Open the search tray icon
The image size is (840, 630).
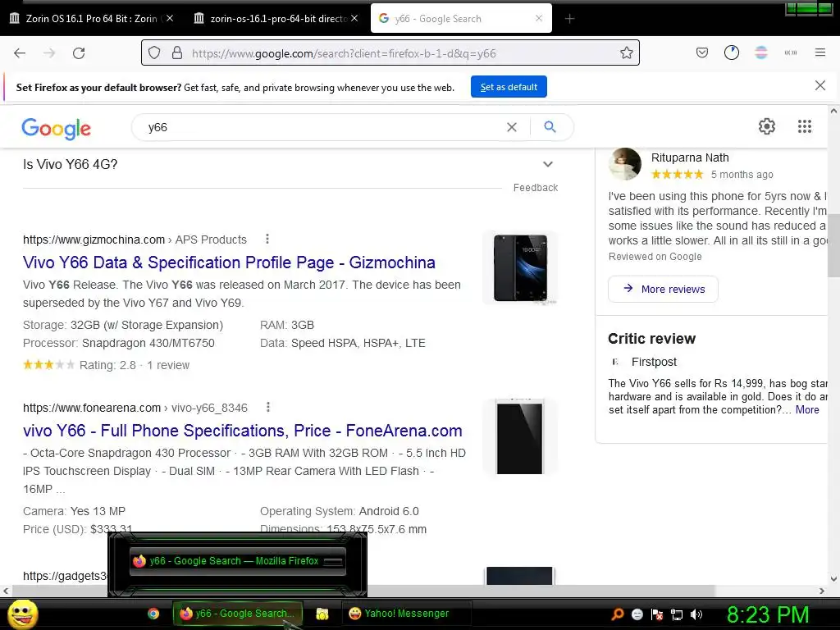(617, 614)
